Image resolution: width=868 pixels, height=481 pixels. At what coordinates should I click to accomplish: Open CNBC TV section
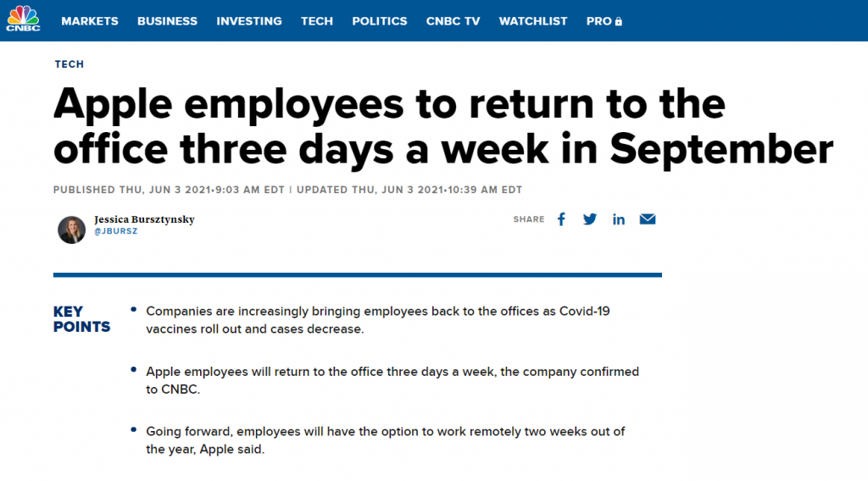(453, 21)
